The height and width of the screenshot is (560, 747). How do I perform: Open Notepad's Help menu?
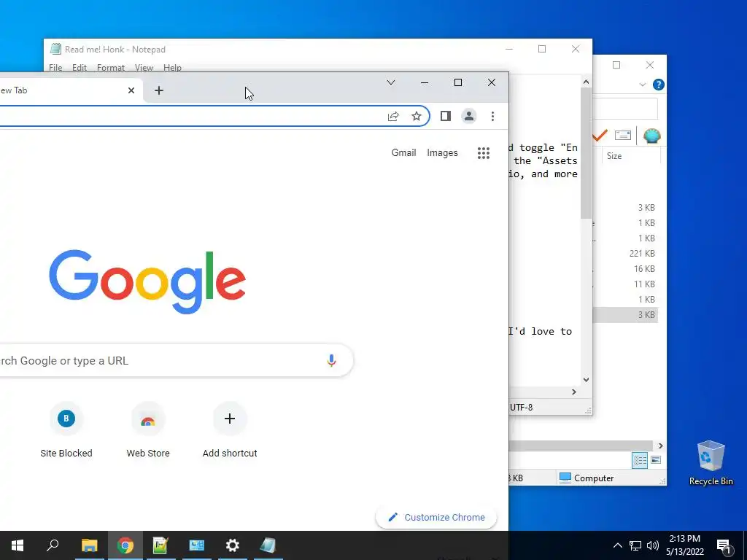(172, 68)
